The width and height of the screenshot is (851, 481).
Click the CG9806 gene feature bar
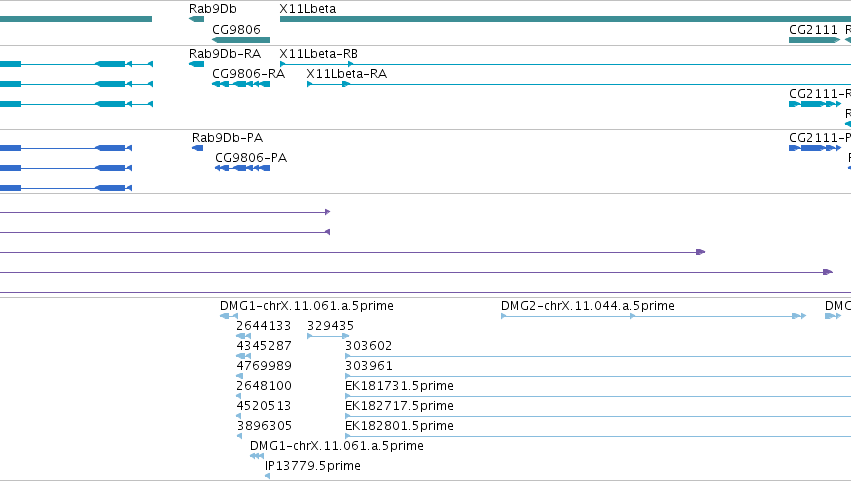(x=241, y=40)
